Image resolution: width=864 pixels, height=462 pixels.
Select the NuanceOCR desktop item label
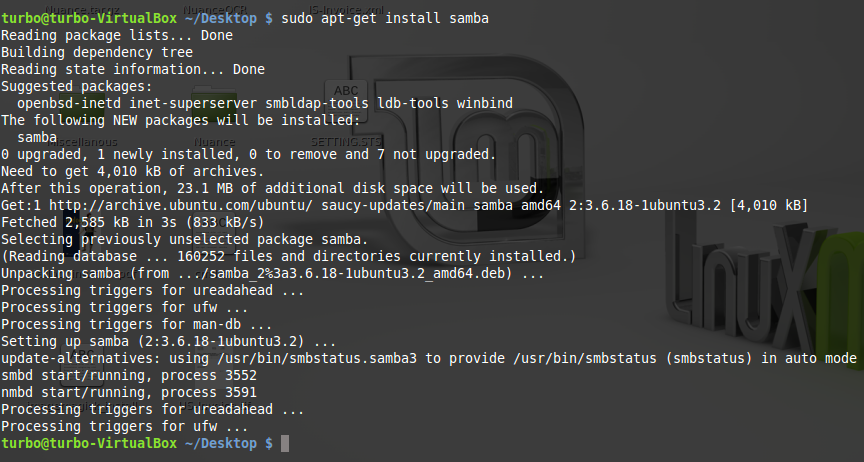(214, 10)
